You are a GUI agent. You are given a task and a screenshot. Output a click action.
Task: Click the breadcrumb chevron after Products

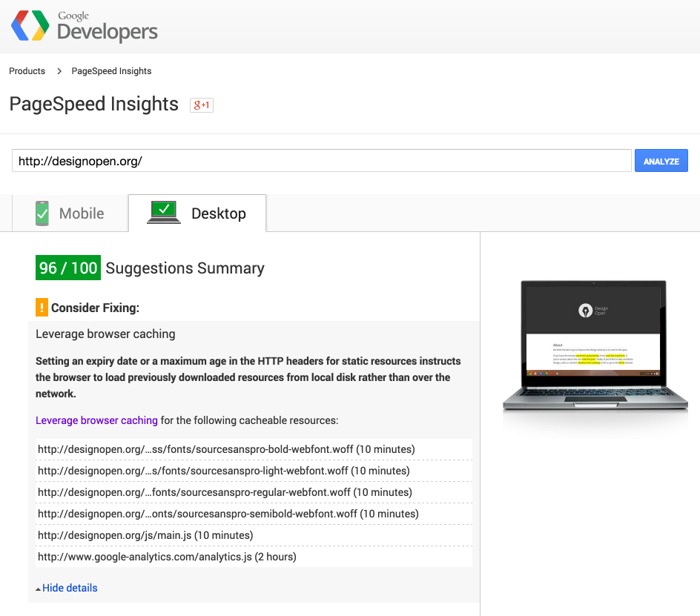[x=59, y=71]
